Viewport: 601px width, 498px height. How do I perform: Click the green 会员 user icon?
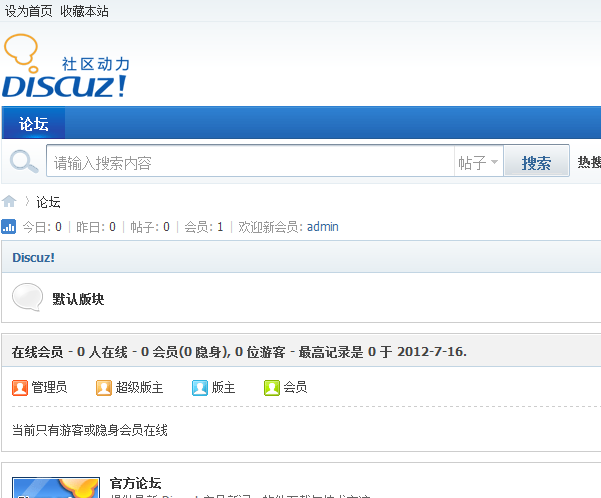pyautogui.click(x=272, y=387)
